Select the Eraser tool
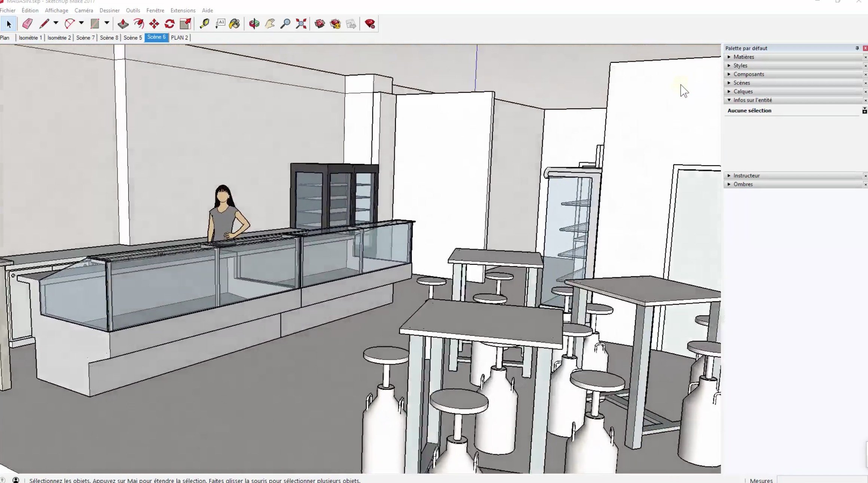 tap(27, 24)
